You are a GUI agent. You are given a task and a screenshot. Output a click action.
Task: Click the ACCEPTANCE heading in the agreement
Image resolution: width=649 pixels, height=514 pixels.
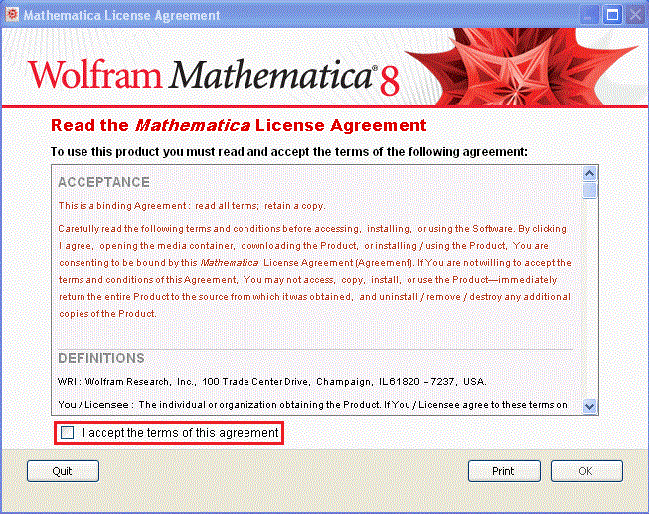point(104,183)
